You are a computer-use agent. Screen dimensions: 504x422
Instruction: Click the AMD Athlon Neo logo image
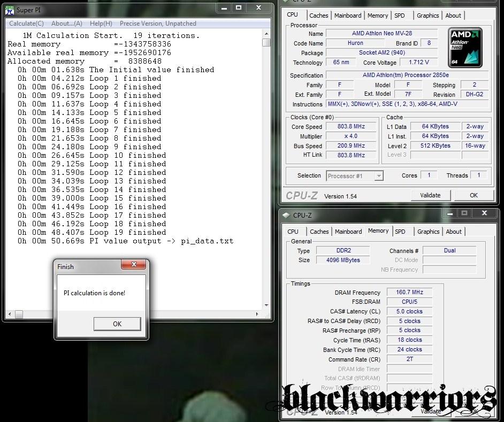click(465, 48)
